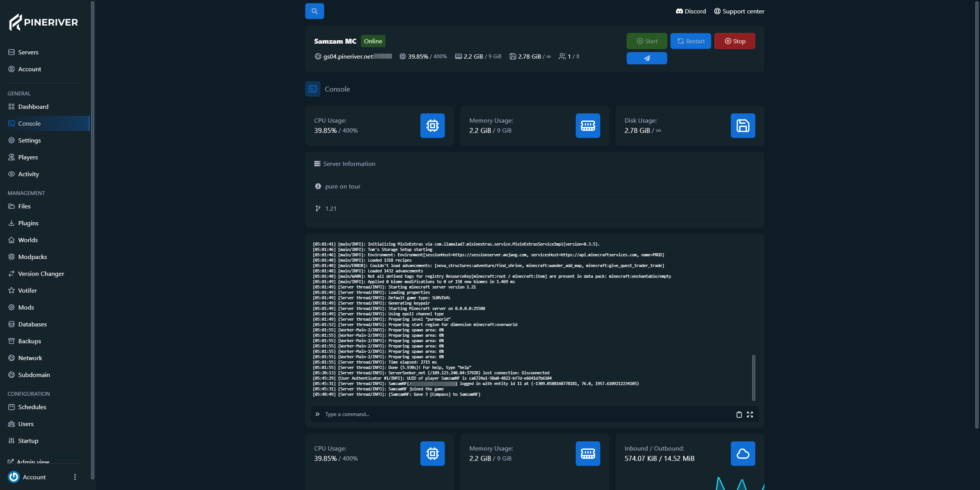Open the Users page

point(45,424)
